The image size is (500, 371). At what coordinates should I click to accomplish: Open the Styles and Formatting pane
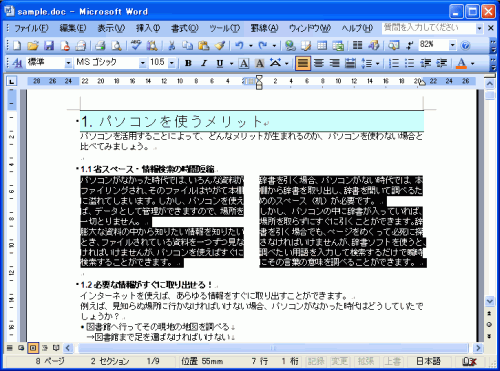[x=17, y=63]
